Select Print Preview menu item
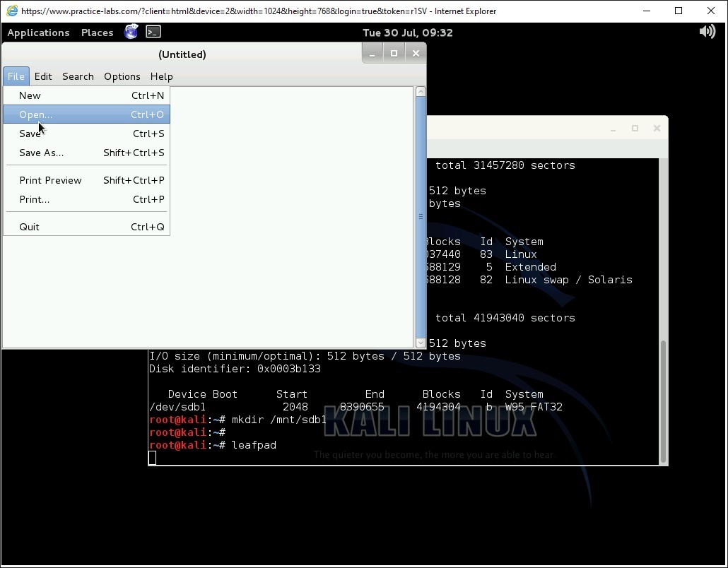The image size is (728, 568). (50, 180)
